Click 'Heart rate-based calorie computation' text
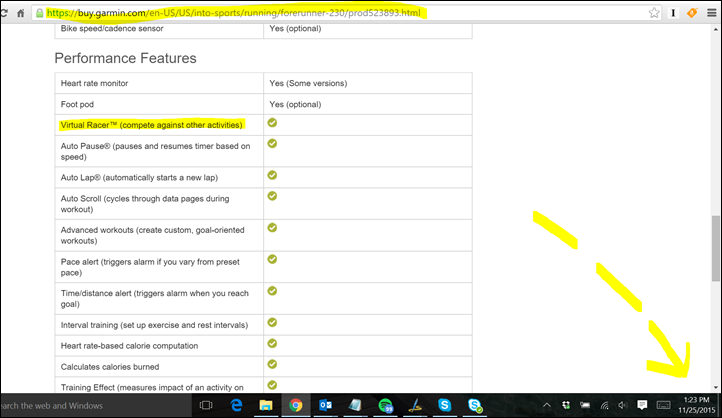This screenshot has width=722, height=418. click(129, 346)
